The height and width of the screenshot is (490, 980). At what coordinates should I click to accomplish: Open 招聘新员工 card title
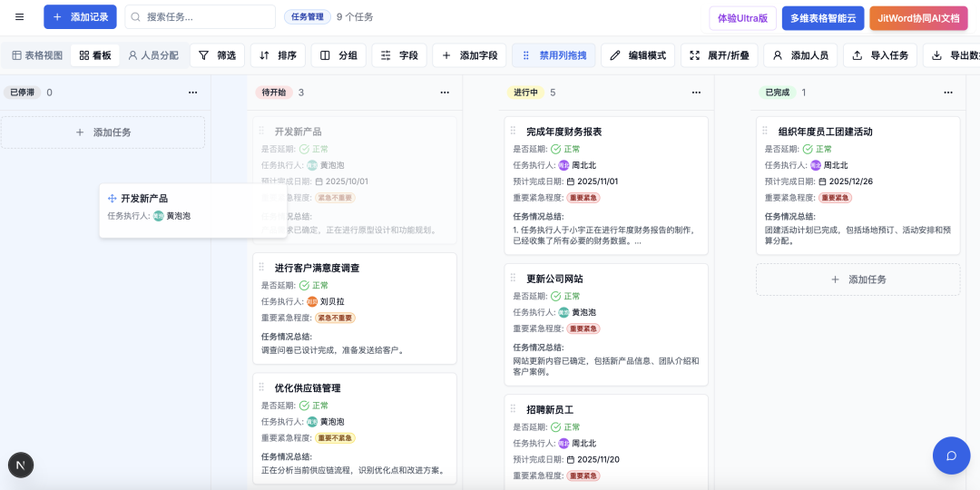click(x=550, y=410)
